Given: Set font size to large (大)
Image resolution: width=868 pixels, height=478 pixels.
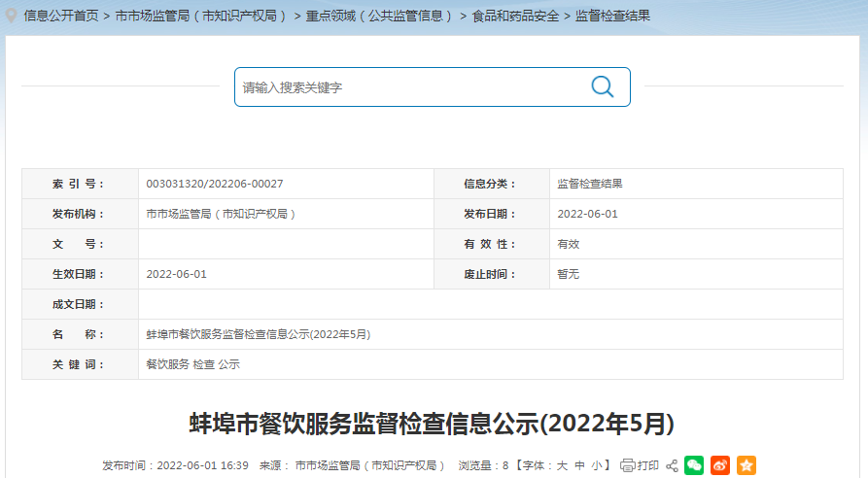Looking at the screenshot, I should (x=561, y=465).
